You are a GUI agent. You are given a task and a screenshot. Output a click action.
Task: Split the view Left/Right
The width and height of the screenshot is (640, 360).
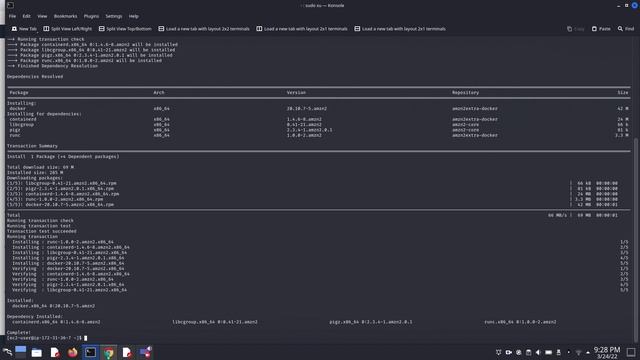(x=68, y=29)
